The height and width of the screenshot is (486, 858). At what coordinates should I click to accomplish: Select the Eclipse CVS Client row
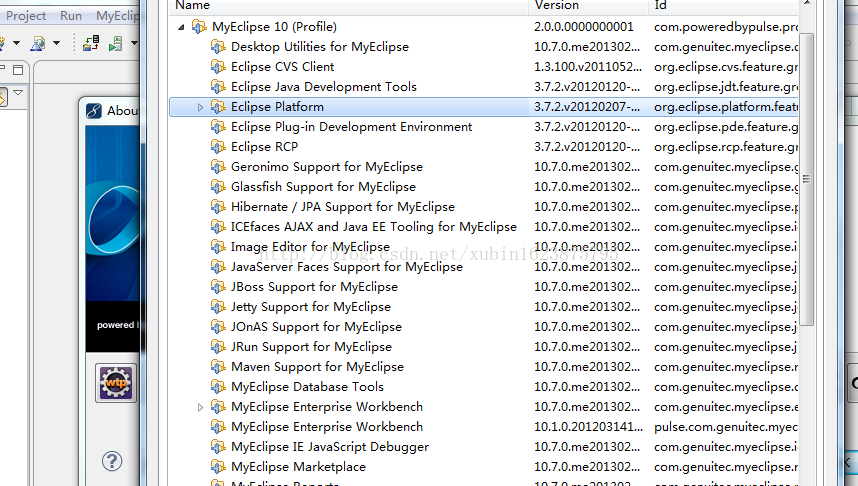tap(484, 67)
